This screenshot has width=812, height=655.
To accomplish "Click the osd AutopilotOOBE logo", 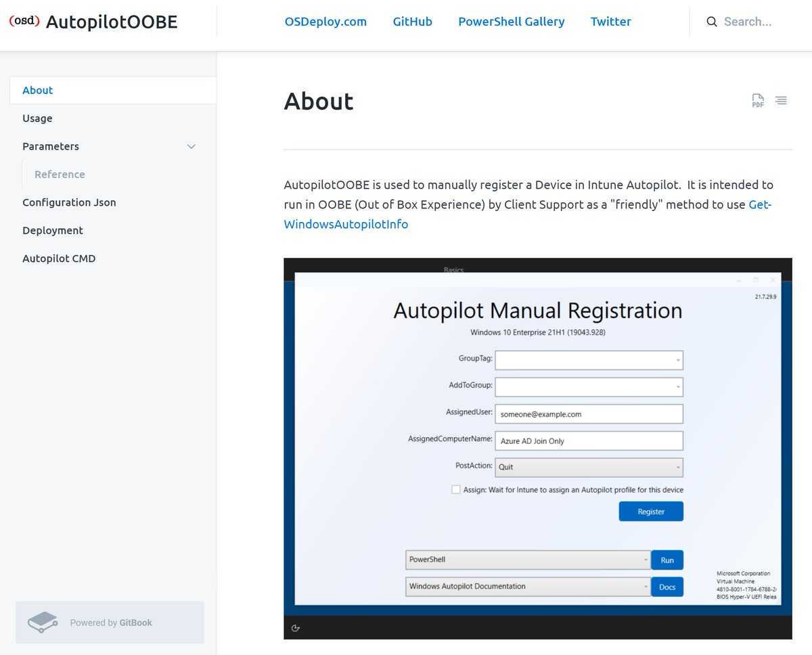I will 93,22.
